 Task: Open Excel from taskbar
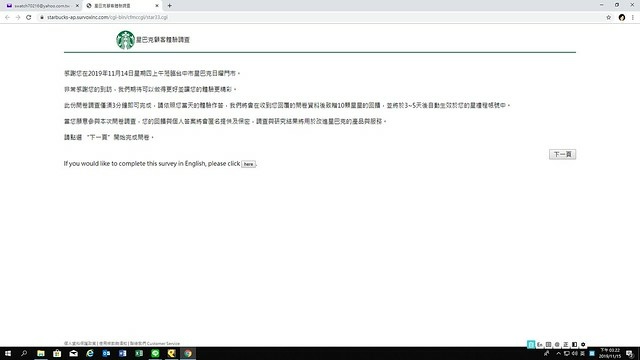click(139, 353)
